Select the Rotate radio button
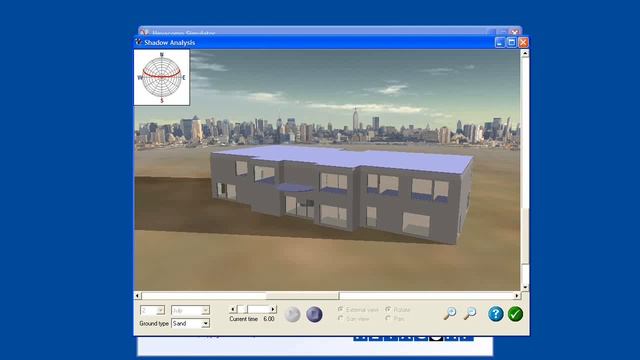 (388, 309)
